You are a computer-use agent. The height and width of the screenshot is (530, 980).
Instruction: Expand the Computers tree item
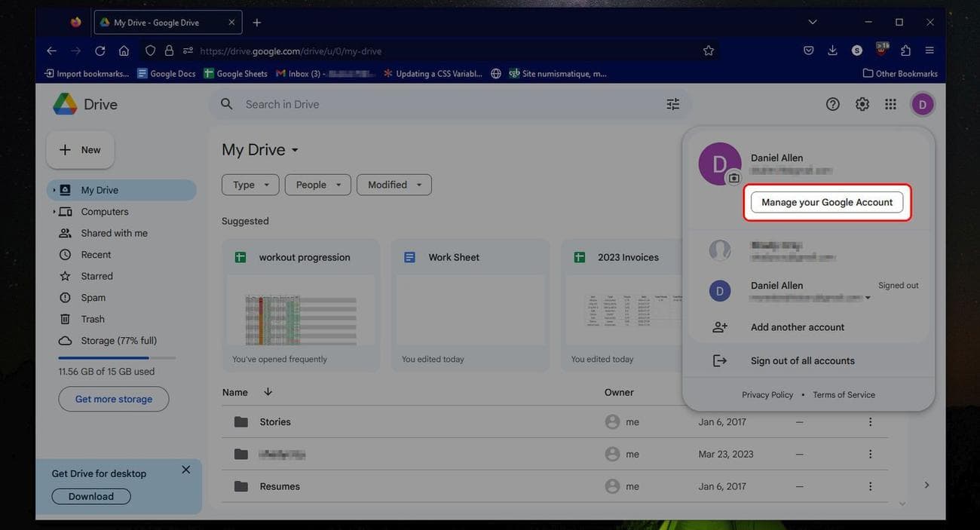(x=54, y=212)
